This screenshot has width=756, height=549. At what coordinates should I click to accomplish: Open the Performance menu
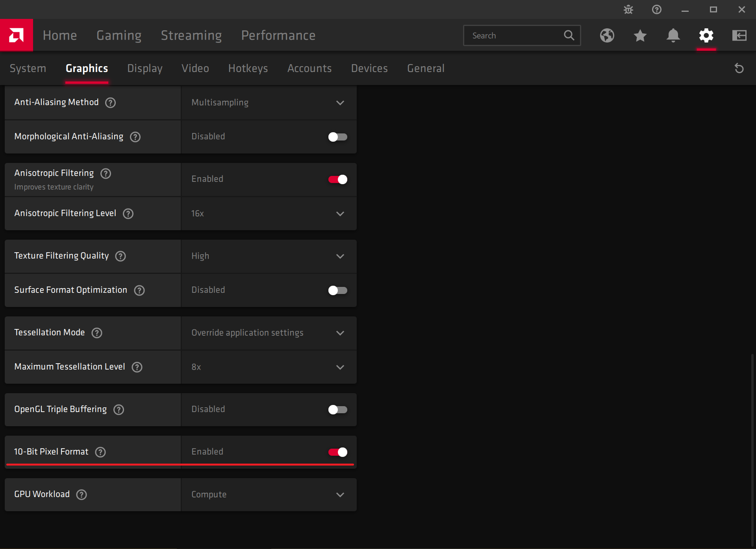click(278, 35)
